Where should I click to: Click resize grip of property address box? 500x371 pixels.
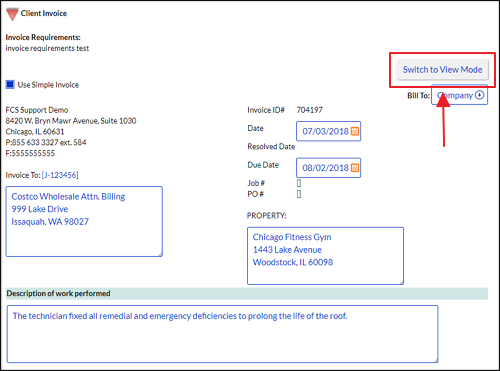[401, 282]
